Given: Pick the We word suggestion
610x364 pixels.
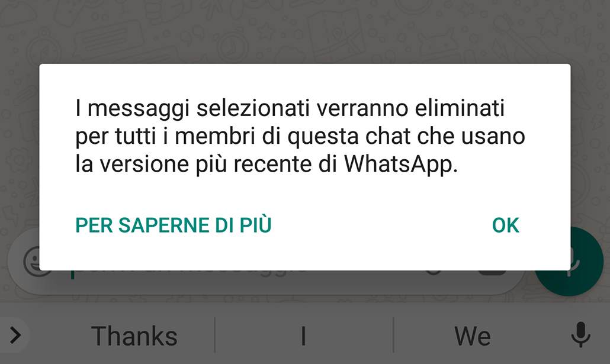Looking at the screenshot, I should click(472, 336).
